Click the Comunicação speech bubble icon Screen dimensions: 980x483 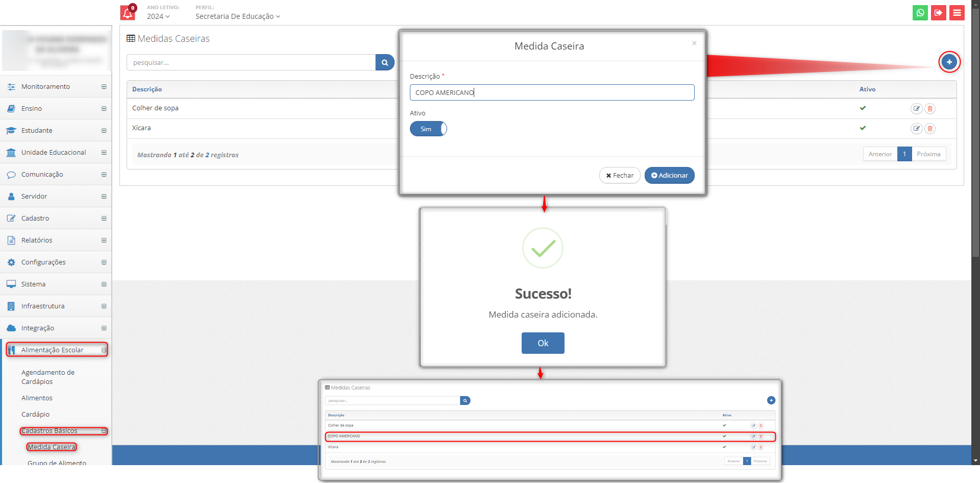click(11, 175)
